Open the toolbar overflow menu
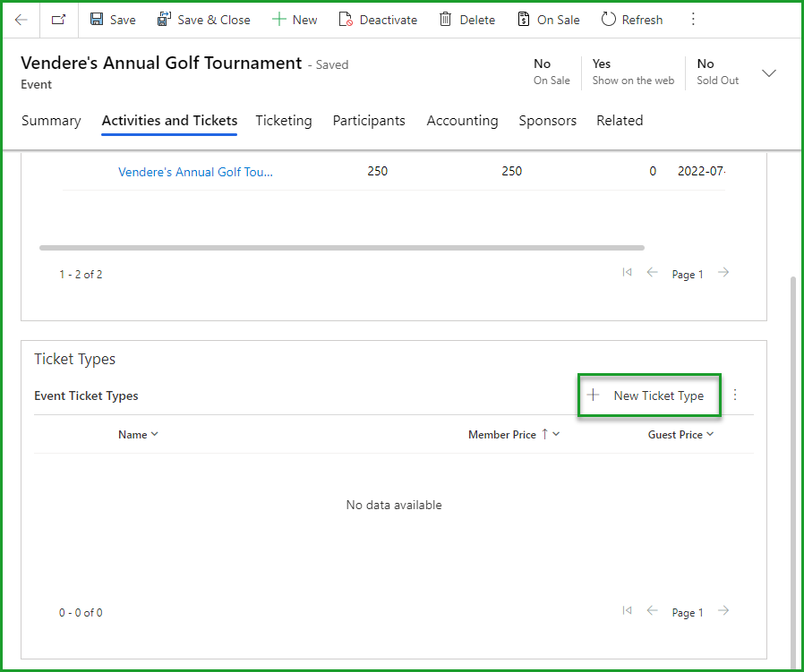The width and height of the screenshot is (804, 672). coord(693,20)
